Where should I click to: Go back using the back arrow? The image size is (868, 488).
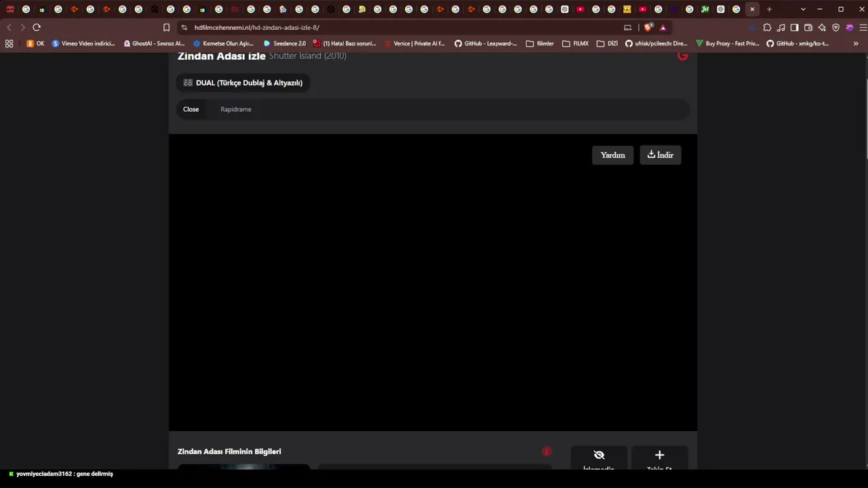click(x=9, y=27)
